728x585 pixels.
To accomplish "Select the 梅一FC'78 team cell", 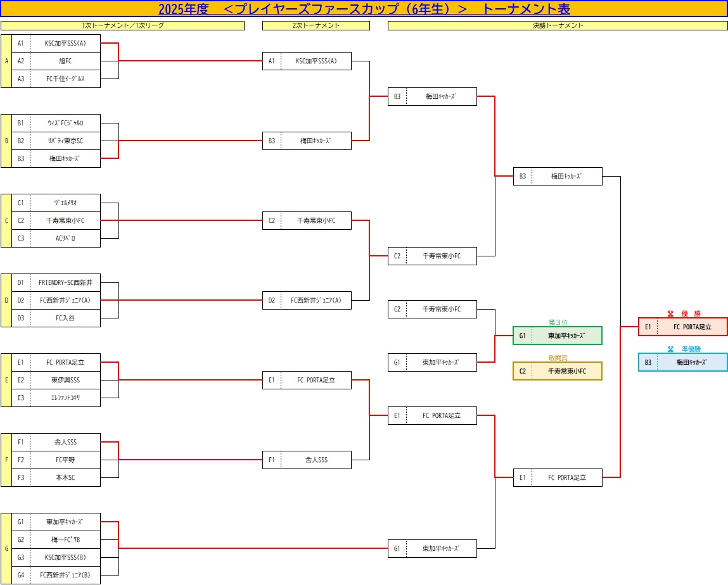I will click(65, 539).
